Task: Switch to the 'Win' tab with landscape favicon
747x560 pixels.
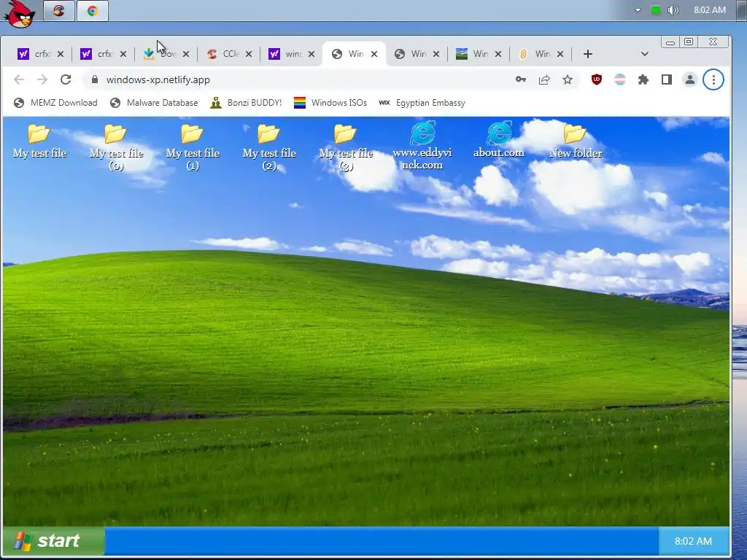Action: (472, 54)
